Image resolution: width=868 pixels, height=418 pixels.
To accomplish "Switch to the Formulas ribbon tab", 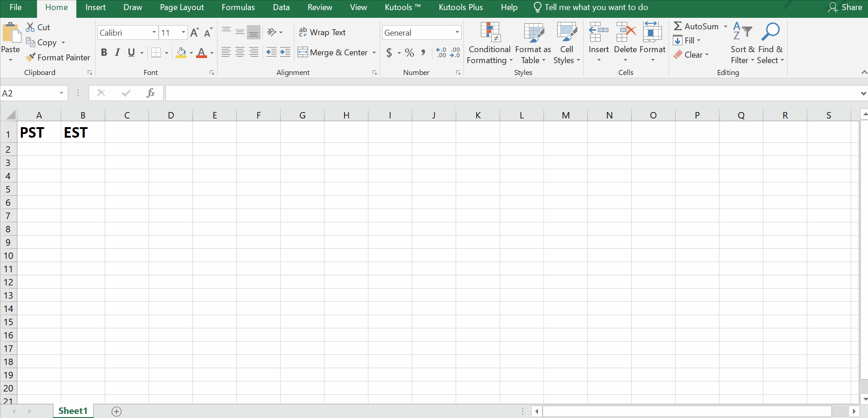I will point(238,7).
